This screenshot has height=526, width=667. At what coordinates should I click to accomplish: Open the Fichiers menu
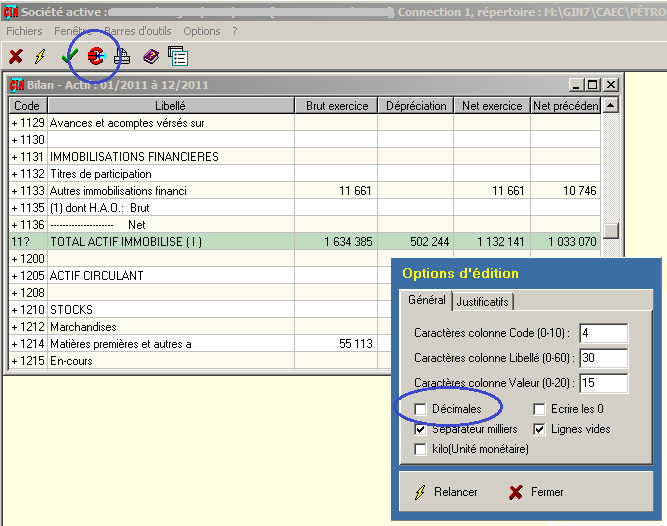click(24, 31)
